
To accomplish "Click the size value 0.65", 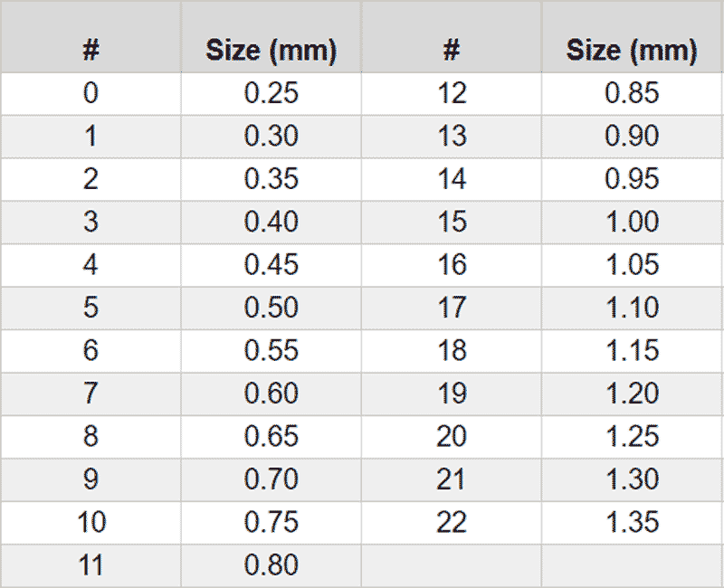I will [271, 437].
